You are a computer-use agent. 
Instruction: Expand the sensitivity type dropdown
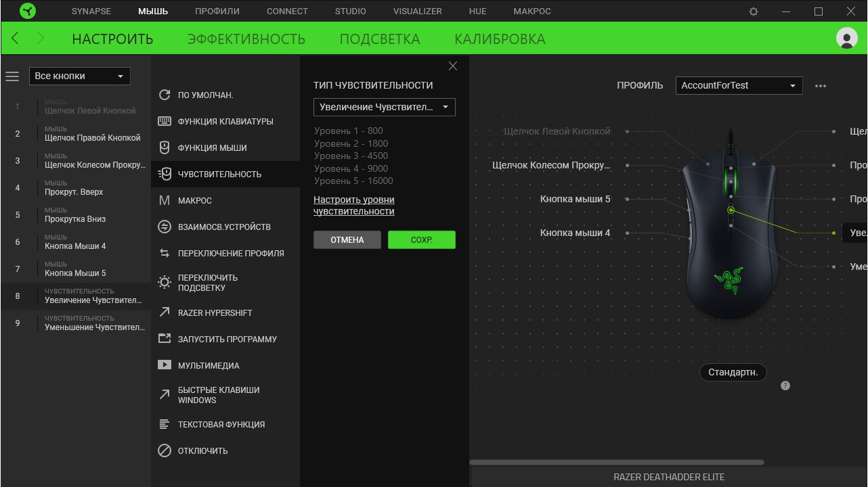tap(385, 107)
